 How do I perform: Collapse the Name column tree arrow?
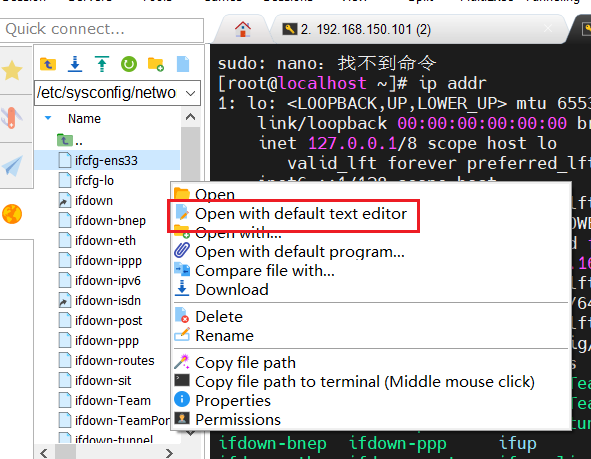pyautogui.click(x=48, y=118)
